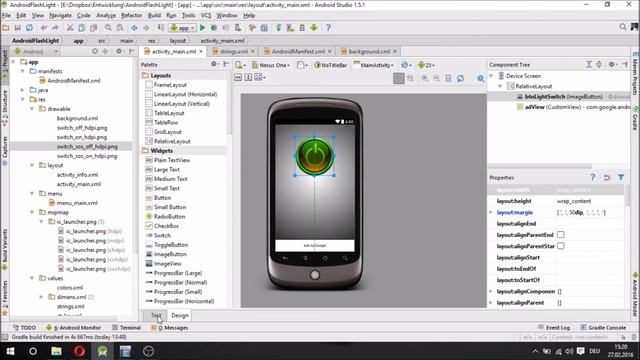This screenshot has width=640, height=360.
Task: Click the Save All toolbar icon
Action: click(x=17, y=28)
